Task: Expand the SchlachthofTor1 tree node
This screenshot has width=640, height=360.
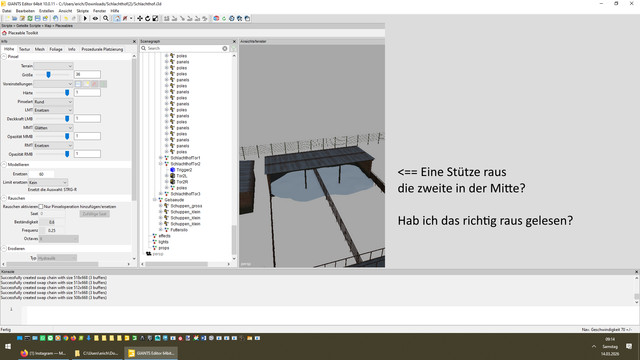Action: [x=160, y=158]
